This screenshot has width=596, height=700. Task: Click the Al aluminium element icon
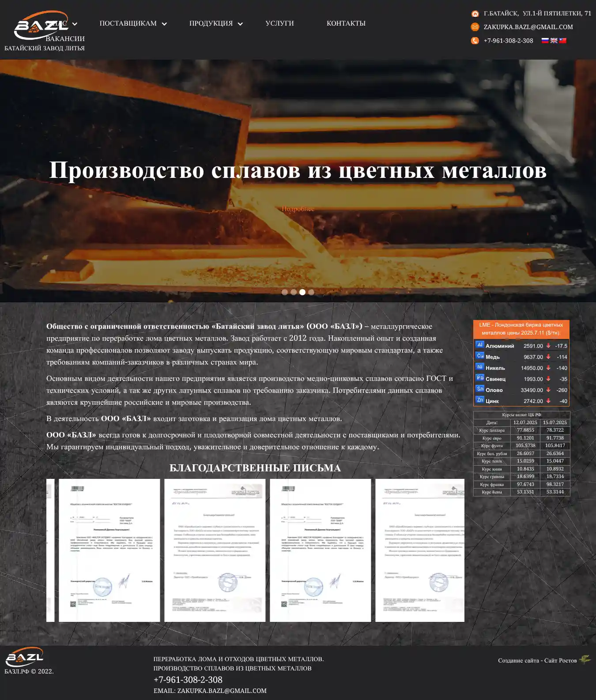click(x=479, y=345)
